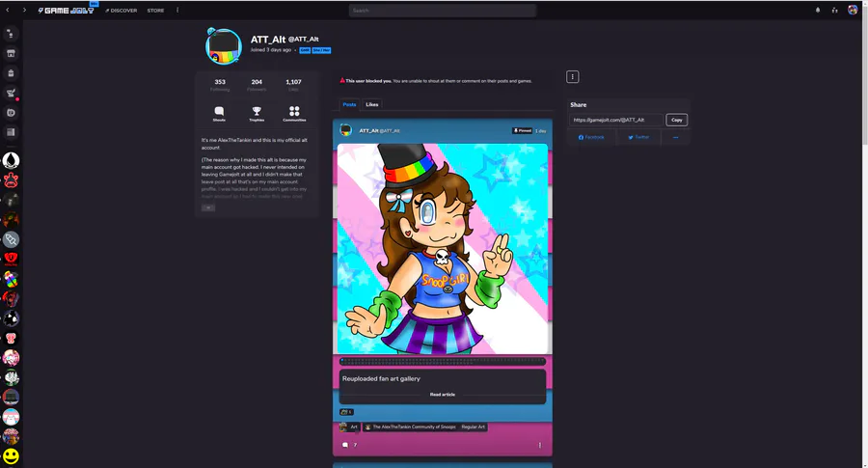Open more share options ellipsis
This screenshot has height=468, width=868.
(x=675, y=137)
